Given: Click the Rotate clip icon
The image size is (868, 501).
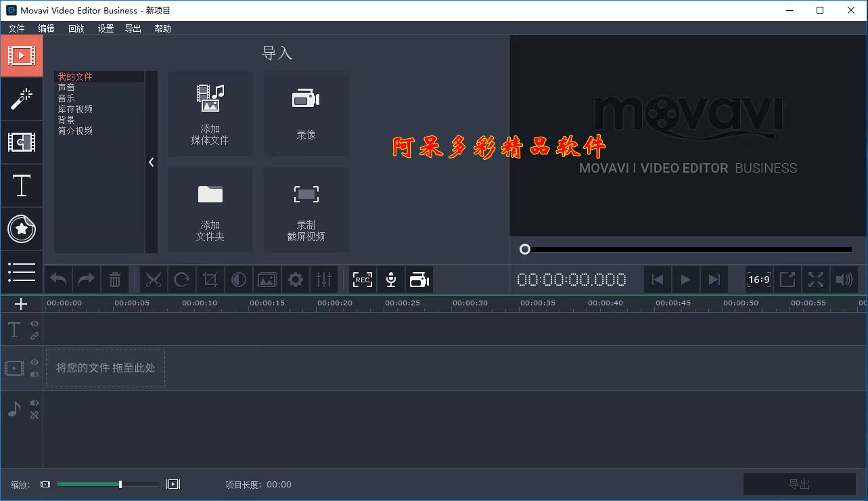Looking at the screenshot, I should tap(182, 280).
